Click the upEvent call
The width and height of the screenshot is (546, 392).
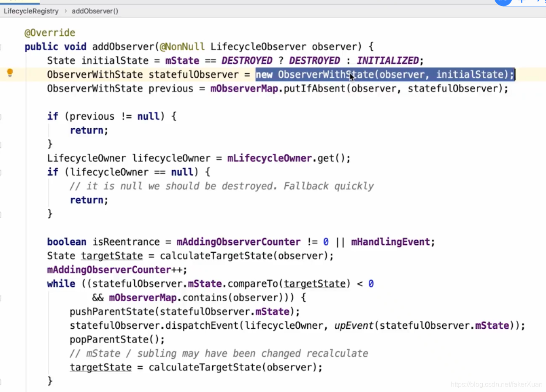[x=354, y=325]
